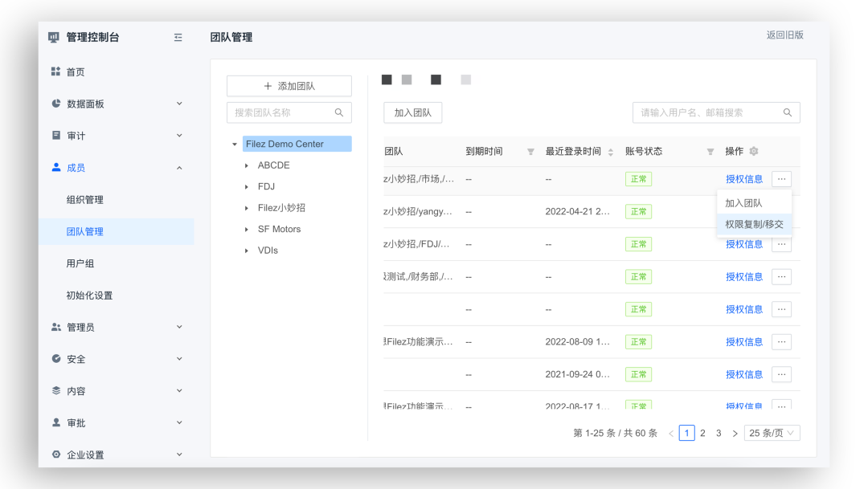
Task: Expand the 企业设置 menu chevron
Action: point(179,454)
